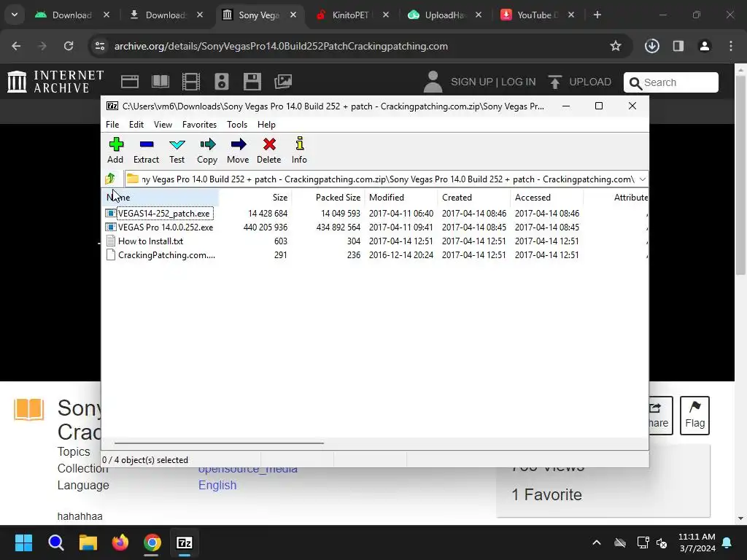The width and height of the screenshot is (747, 560).
Task: Sort file list by Size column
Action: 255,197
